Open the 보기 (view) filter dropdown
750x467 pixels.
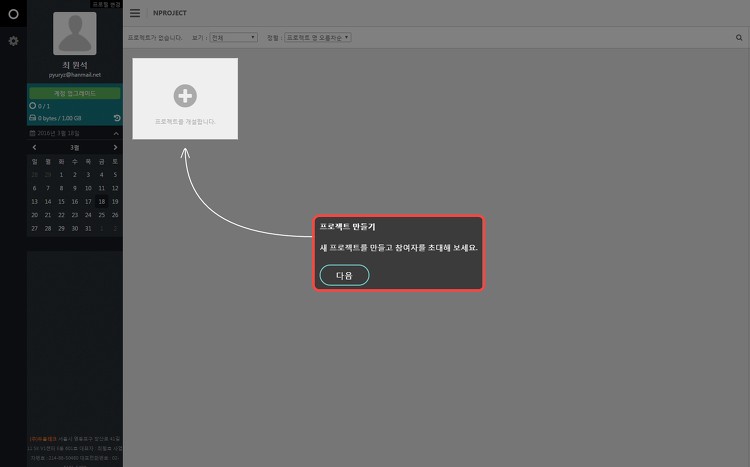coord(233,37)
